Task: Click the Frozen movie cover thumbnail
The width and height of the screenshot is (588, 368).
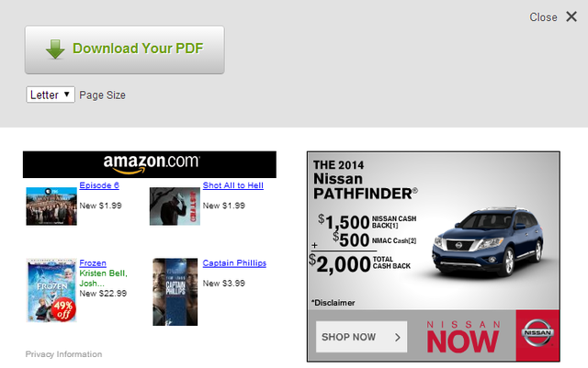Action: tap(51, 290)
